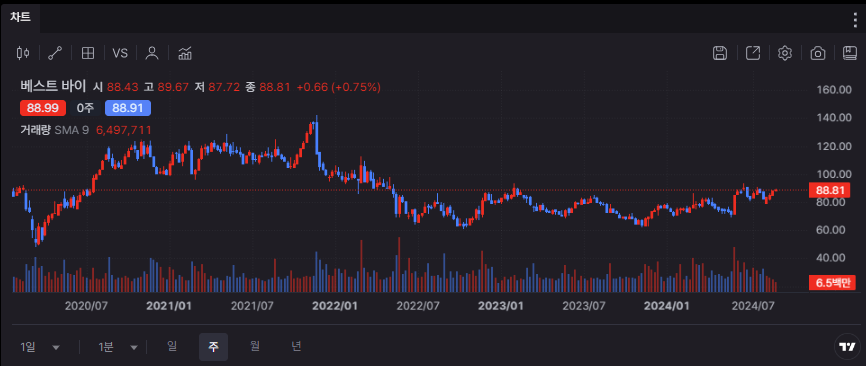This screenshot has height=366, width=866.
Task: Click the 6.5백만 volume axis label
Action: click(x=832, y=283)
